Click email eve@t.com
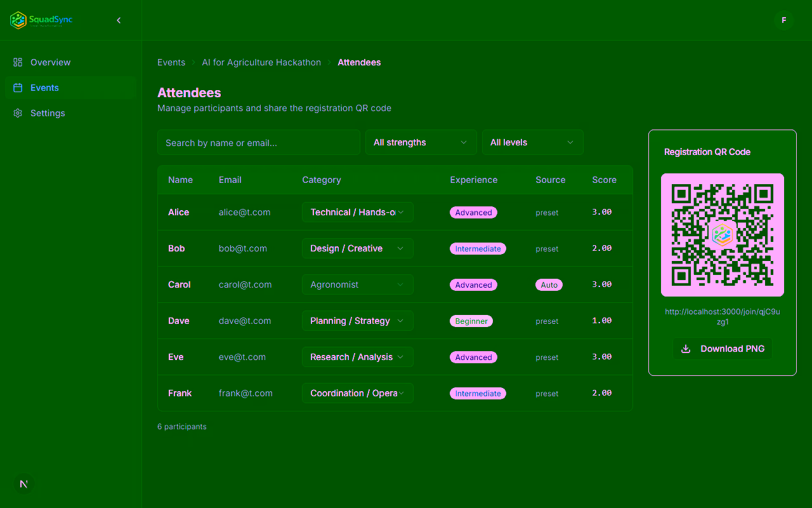The height and width of the screenshot is (508, 812). [242, 357]
